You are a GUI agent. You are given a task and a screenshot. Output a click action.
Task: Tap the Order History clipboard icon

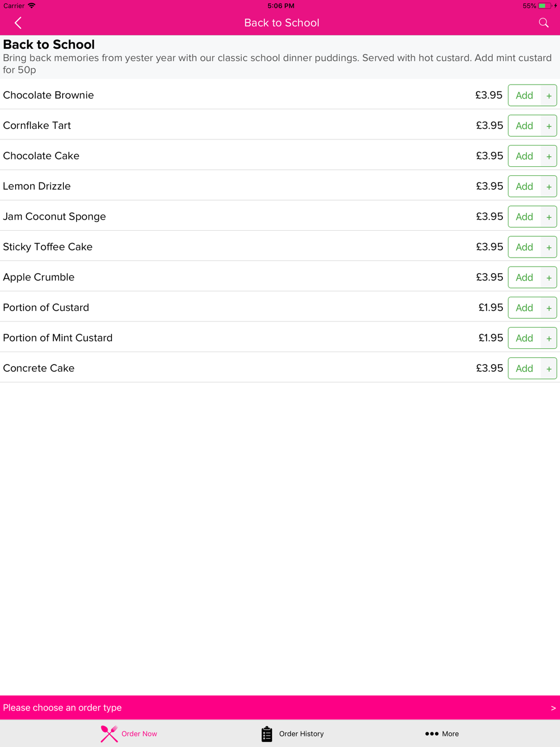[267, 734]
